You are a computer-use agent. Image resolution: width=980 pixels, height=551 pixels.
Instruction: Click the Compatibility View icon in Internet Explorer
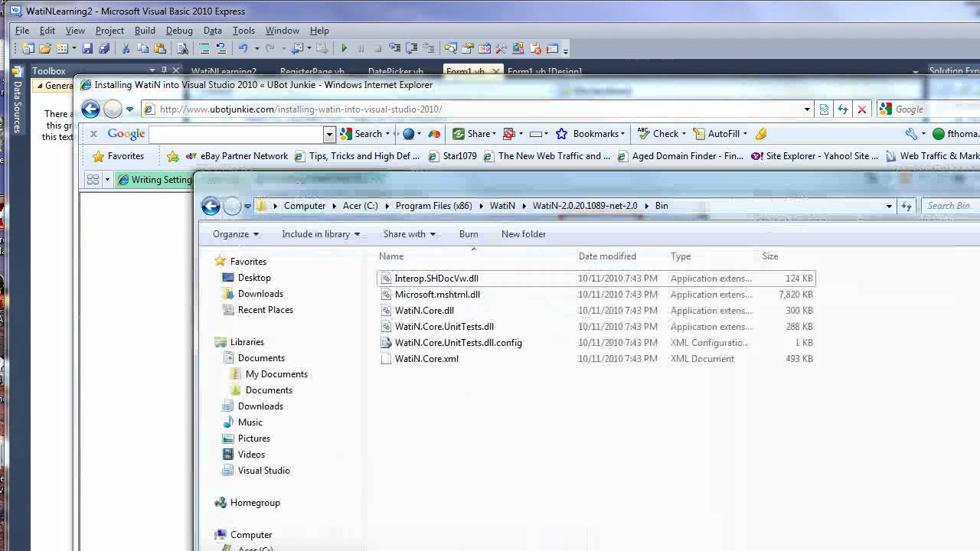pyautogui.click(x=824, y=109)
